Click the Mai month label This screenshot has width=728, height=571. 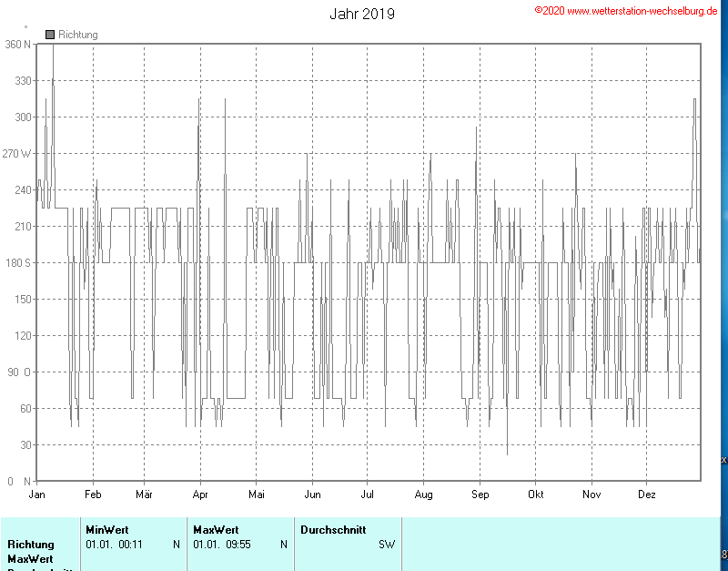pos(257,495)
